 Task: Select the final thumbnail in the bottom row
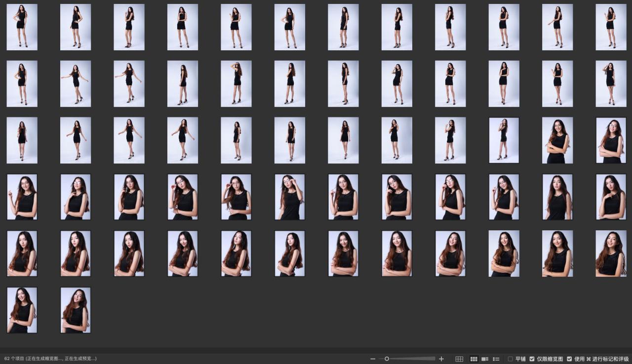coord(76,310)
